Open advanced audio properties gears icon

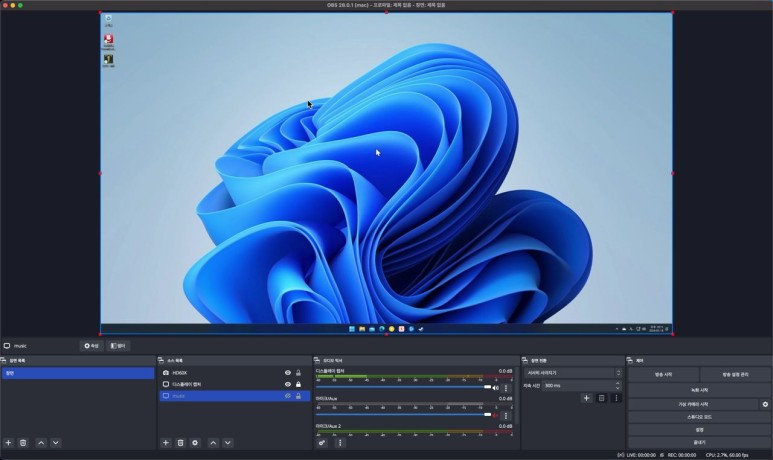point(322,443)
